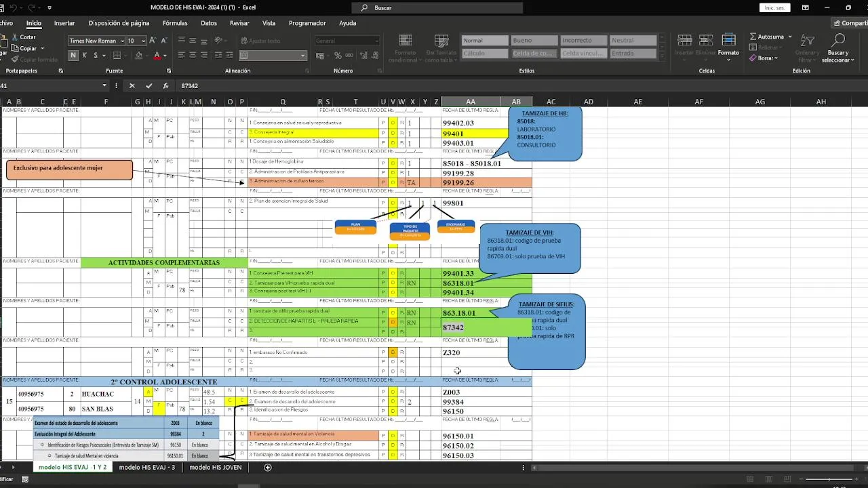
Task: Apply the red font color A
Action: pyautogui.click(x=157, y=56)
